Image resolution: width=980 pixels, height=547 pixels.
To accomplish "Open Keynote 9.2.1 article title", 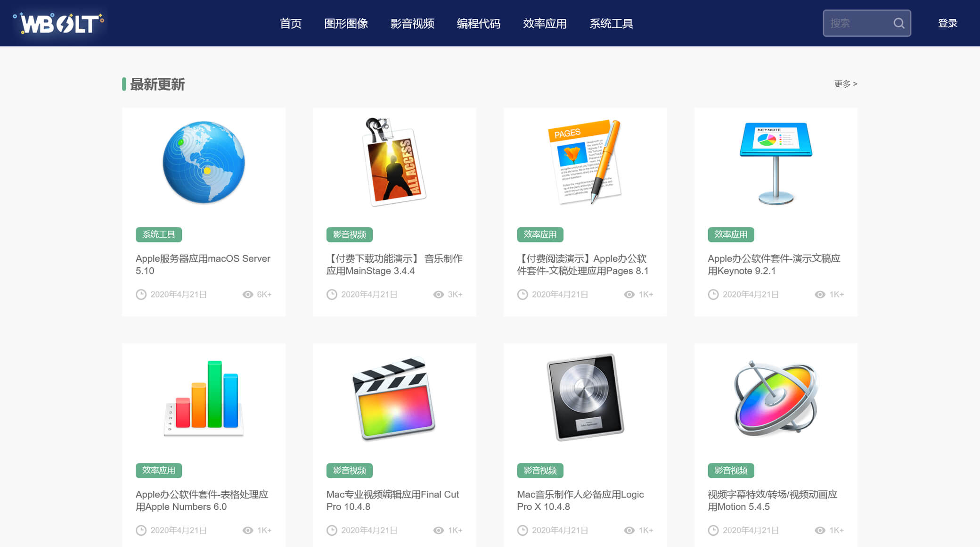I will tap(774, 265).
